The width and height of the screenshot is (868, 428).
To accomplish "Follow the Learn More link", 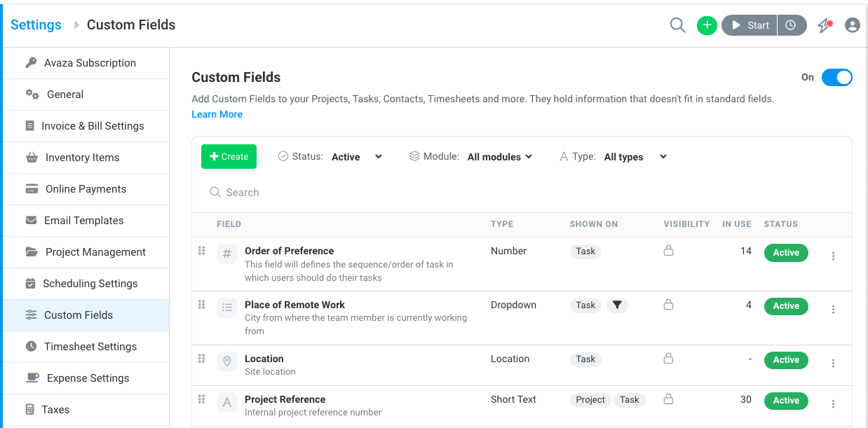I will click(x=217, y=114).
